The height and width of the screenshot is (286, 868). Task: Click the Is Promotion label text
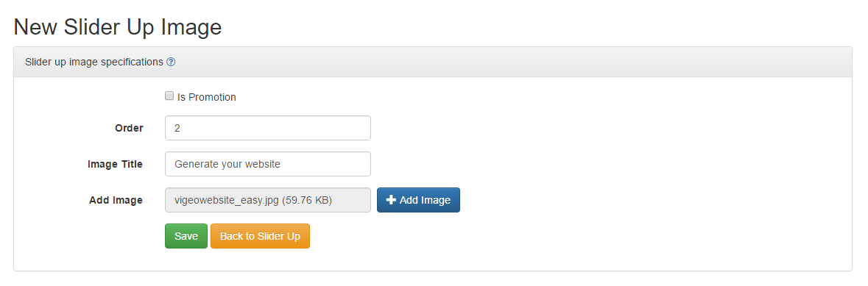(206, 97)
